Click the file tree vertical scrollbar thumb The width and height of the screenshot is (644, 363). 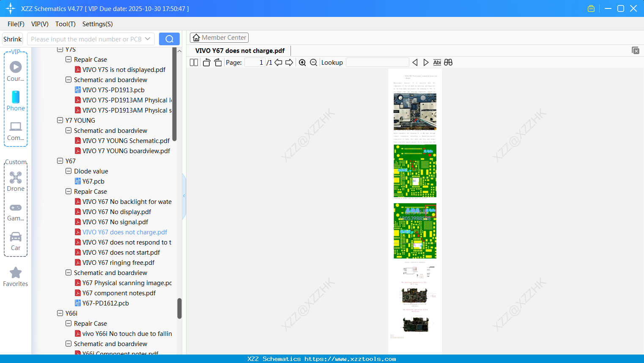(179, 308)
